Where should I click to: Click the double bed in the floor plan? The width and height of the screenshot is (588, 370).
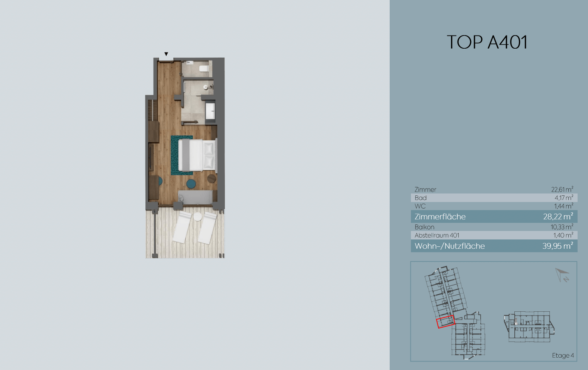(x=197, y=155)
